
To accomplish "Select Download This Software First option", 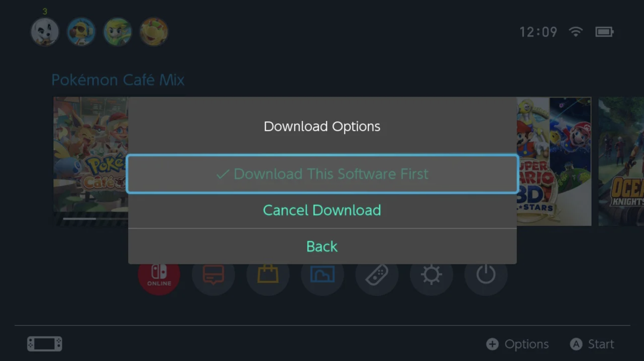I will 322,174.
